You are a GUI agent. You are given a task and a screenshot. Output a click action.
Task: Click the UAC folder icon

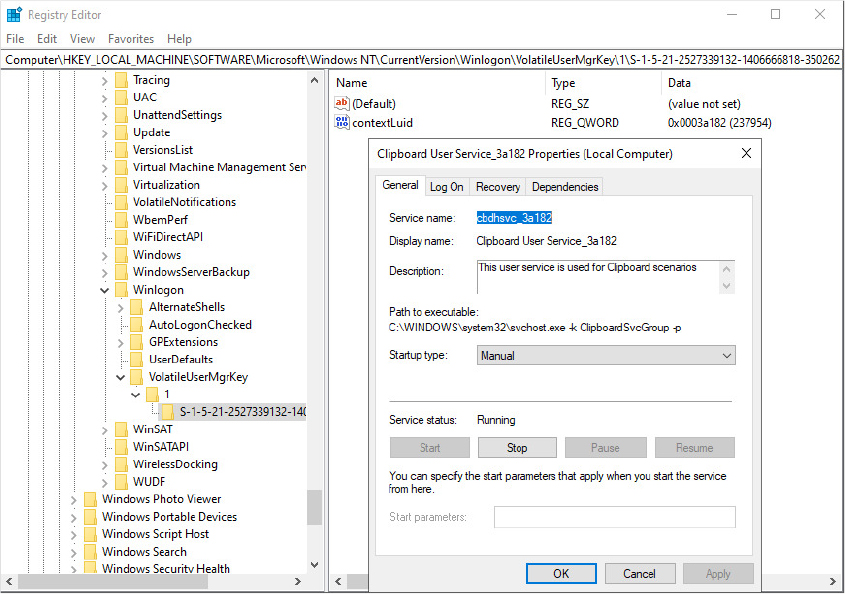(122, 98)
